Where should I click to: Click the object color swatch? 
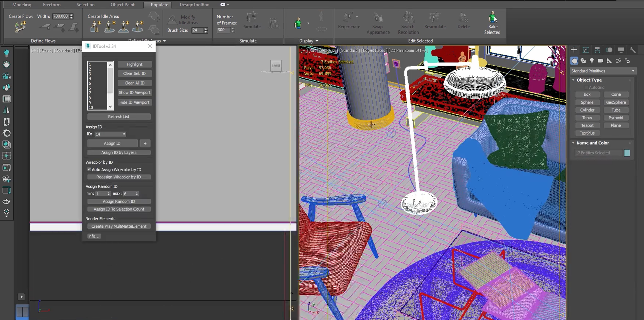[627, 153]
